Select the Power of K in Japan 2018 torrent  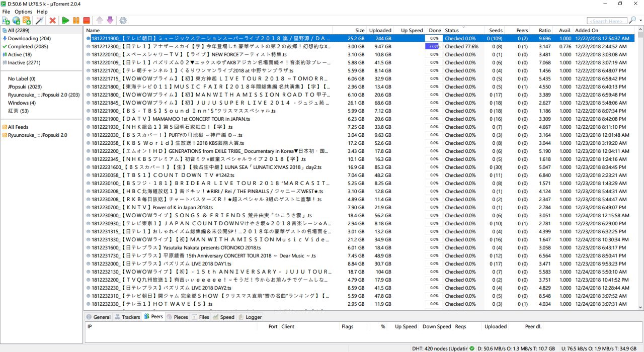coord(361,208)
